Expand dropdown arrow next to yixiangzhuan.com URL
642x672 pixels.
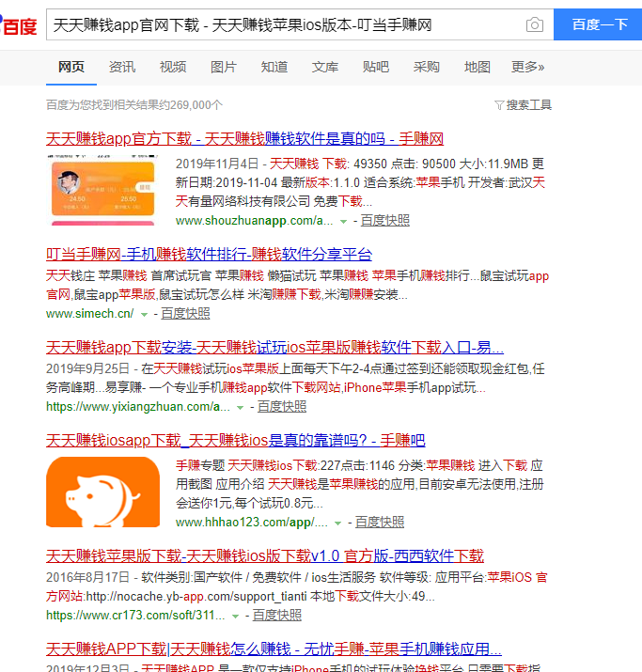click(240, 407)
